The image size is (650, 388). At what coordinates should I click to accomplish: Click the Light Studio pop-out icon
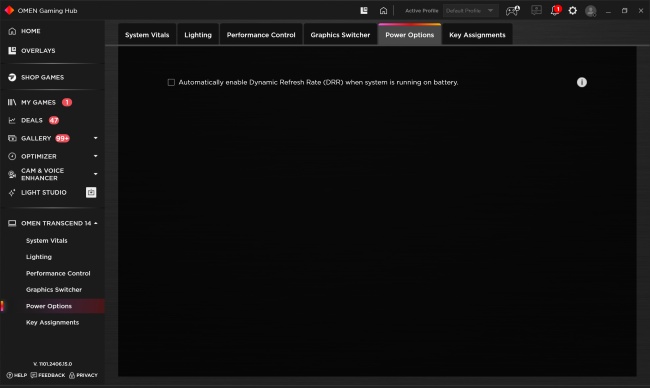click(x=91, y=192)
